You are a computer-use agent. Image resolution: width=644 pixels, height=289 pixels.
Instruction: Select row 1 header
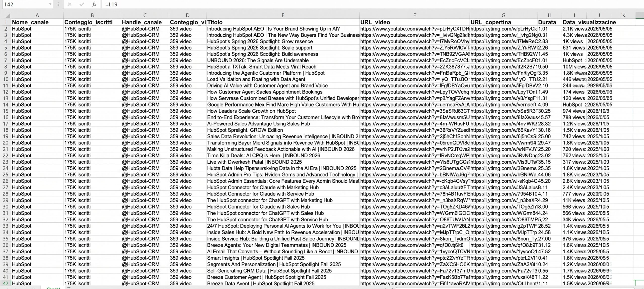coord(6,22)
